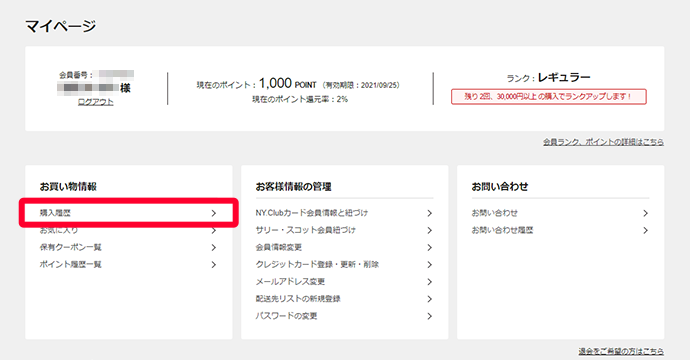This screenshot has width=690, height=360.
Task: Click the お買い物情報 section heading
Action: 68,187
